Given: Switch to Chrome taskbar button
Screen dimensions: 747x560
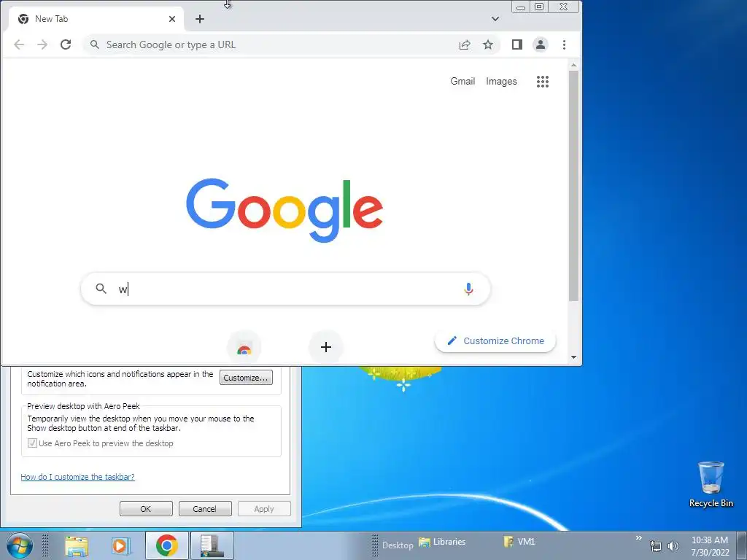Looking at the screenshot, I should [x=167, y=545].
